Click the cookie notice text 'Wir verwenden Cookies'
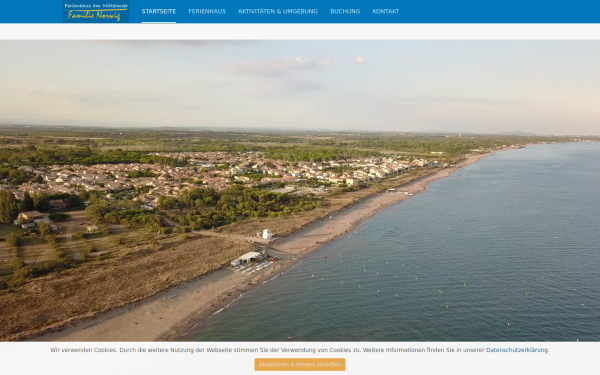 point(83,350)
